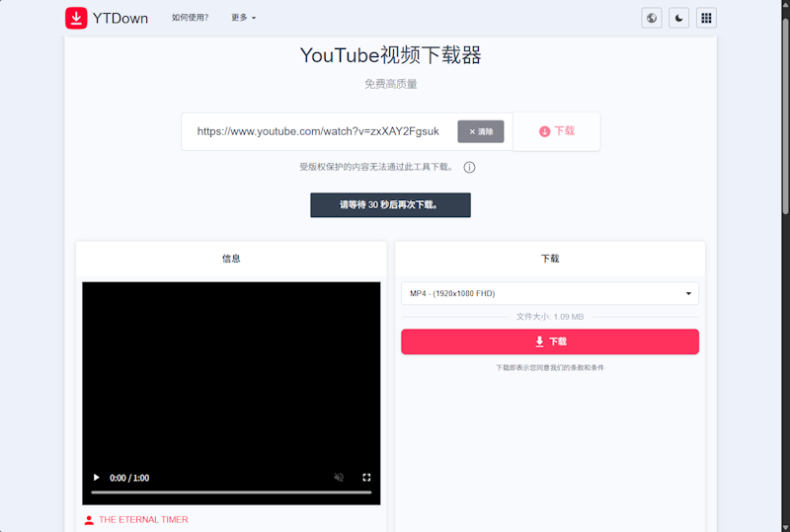Toggle dark mode moon icon
The height and width of the screenshot is (532, 790).
click(x=678, y=18)
